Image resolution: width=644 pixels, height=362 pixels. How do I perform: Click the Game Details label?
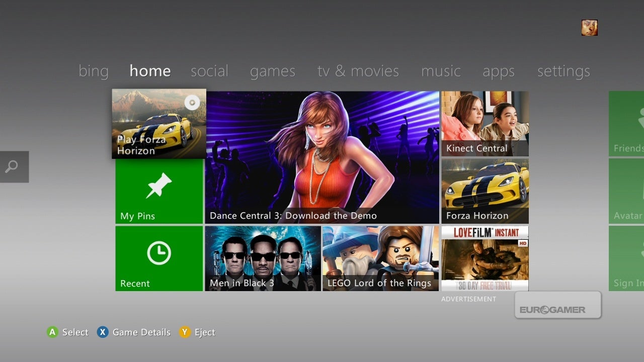point(141,332)
